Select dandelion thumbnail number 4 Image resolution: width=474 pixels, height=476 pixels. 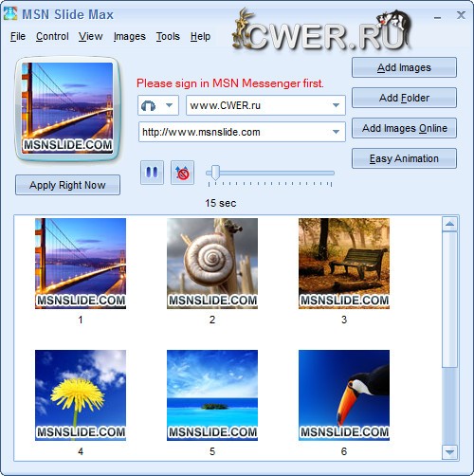coord(81,395)
